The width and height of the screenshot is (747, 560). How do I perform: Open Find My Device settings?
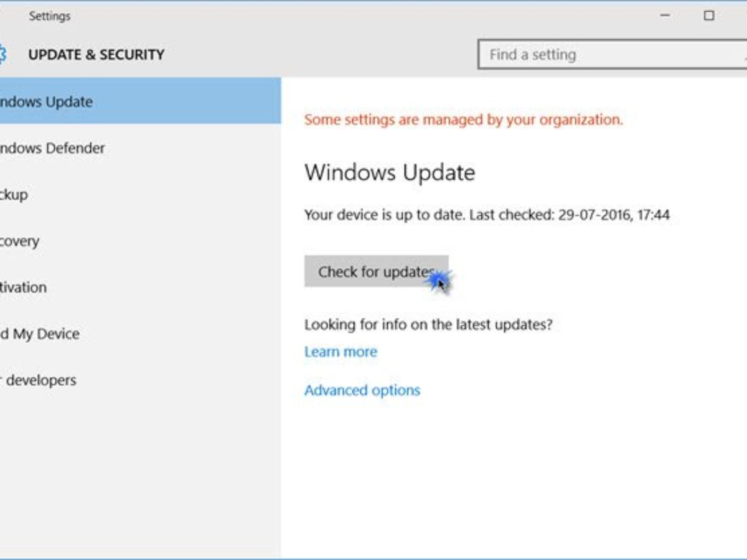(40, 334)
